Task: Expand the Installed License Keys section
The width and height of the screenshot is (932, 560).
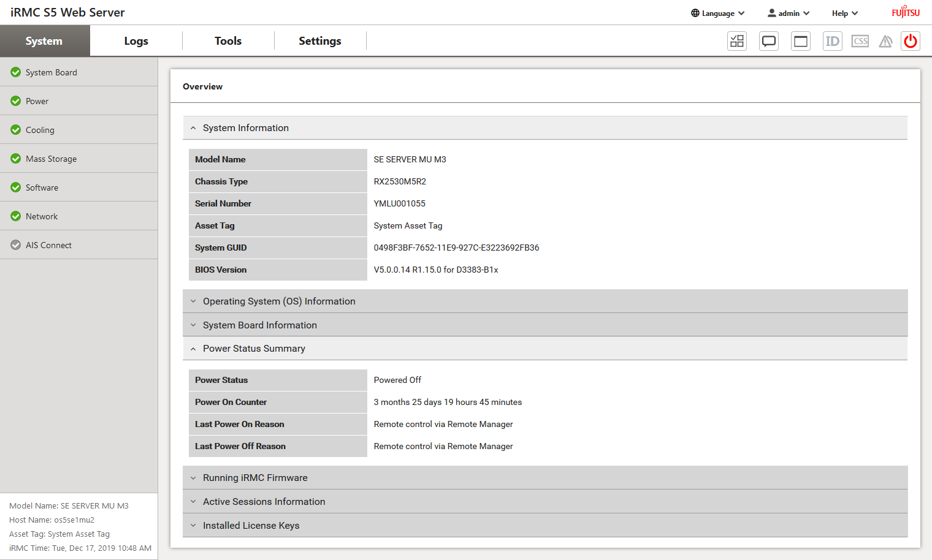Action: (251, 526)
